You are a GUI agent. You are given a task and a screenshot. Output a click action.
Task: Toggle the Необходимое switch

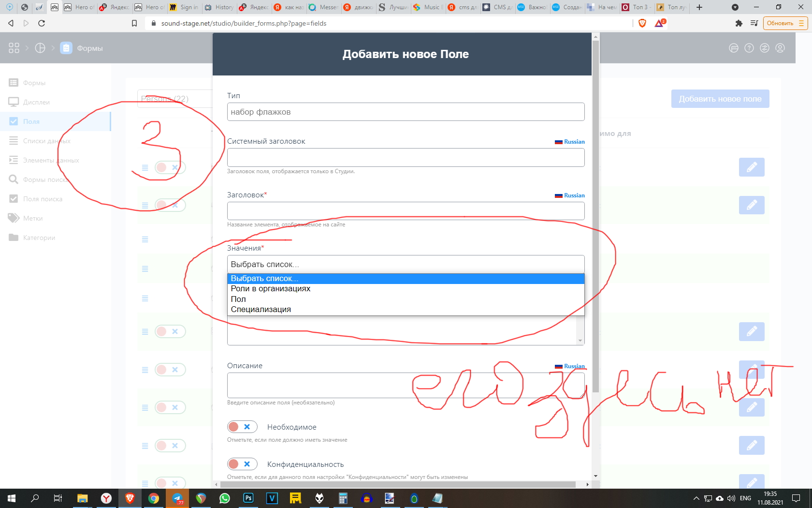point(242,427)
